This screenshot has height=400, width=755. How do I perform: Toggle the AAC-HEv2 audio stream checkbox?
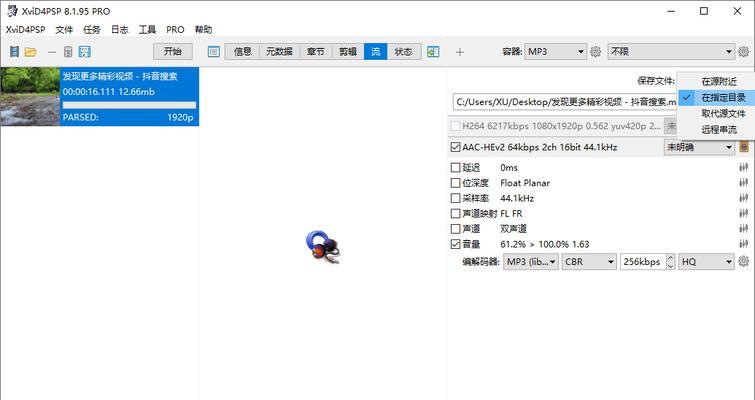[x=455, y=147]
